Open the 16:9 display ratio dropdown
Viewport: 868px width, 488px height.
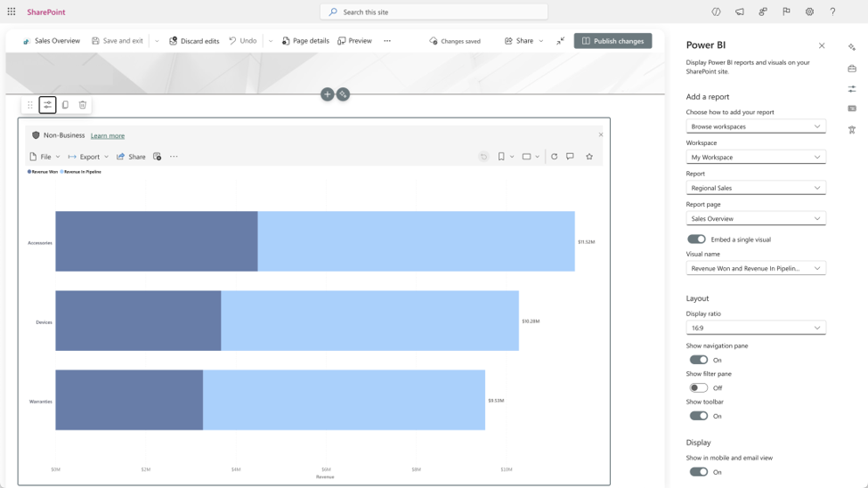click(x=756, y=328)
